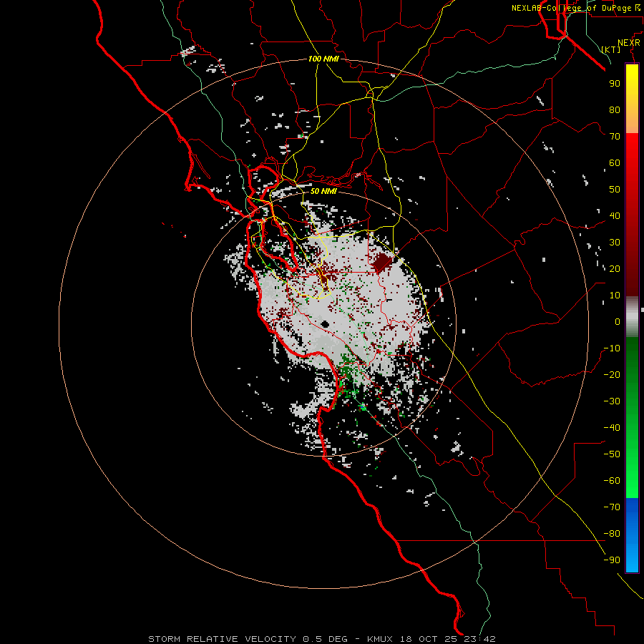Select the gray zero-velocity color bar segment
This screenshot has height=644, width=644.
pos(632,317)
